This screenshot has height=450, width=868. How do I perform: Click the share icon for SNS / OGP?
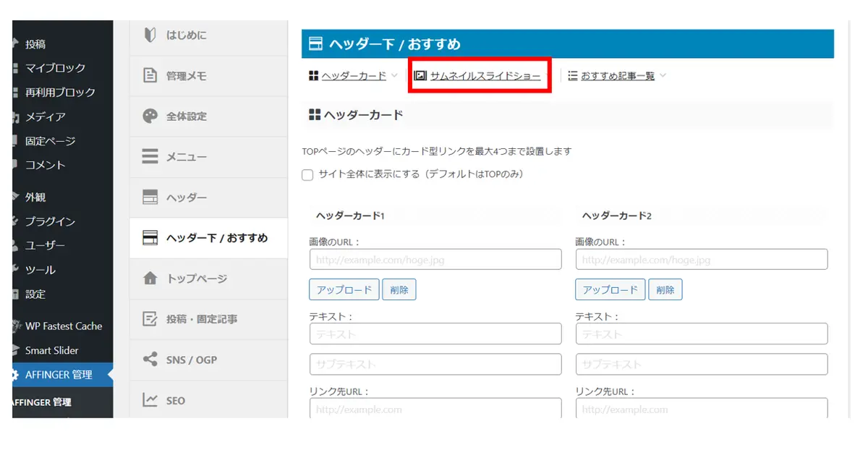coord(150,360)
